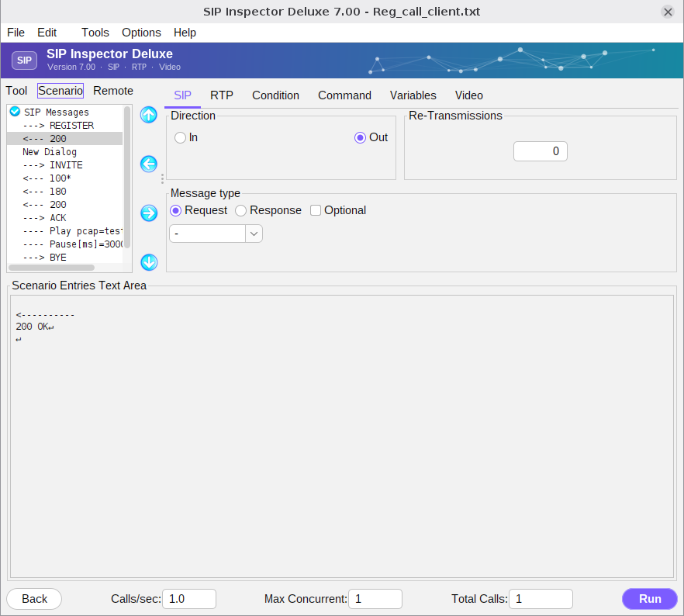Select the BYE message entry
684x616 pixels.
tap(65, 258)
